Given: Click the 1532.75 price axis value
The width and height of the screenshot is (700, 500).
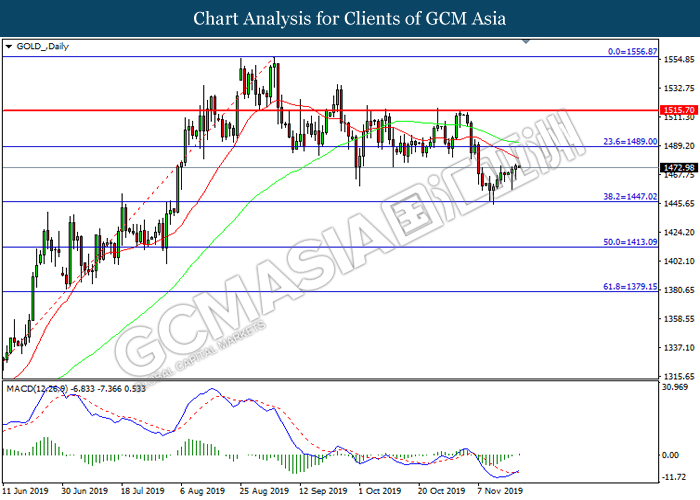Looking at the screenshot, I should tap(679, 88).
